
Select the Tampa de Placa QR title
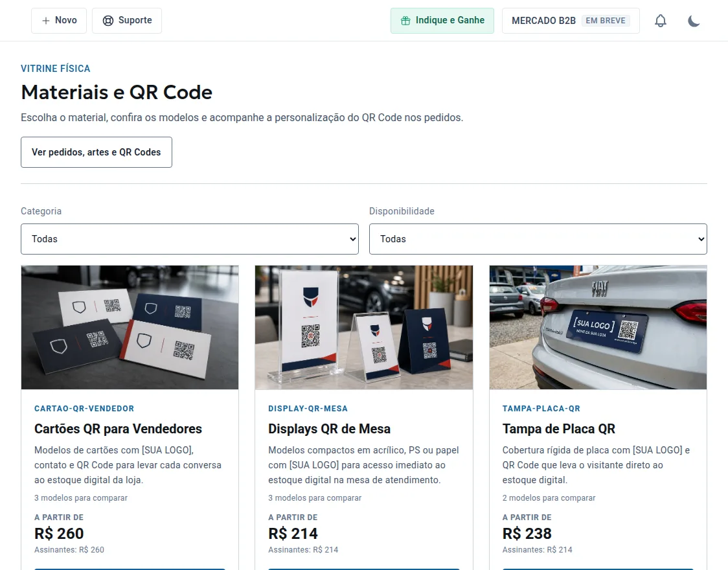point(558,429)
